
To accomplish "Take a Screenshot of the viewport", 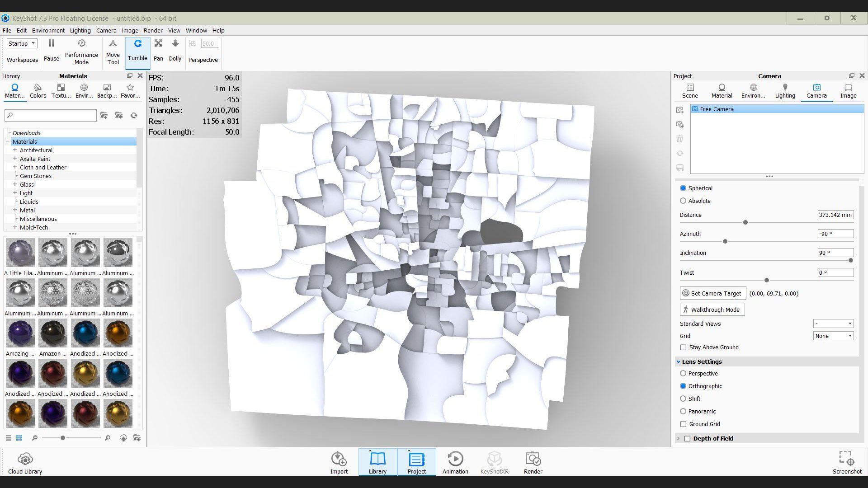I will click(847, 459).
